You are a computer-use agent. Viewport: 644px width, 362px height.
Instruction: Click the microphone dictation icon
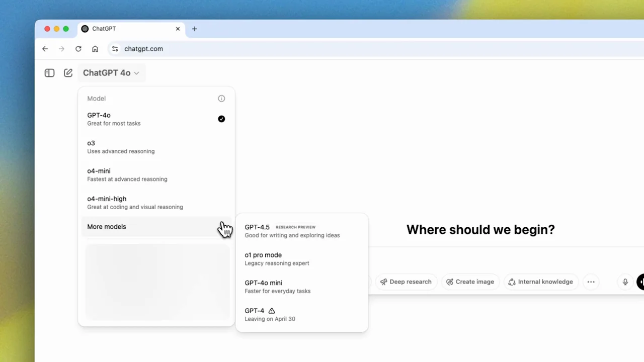click(625, 282)
